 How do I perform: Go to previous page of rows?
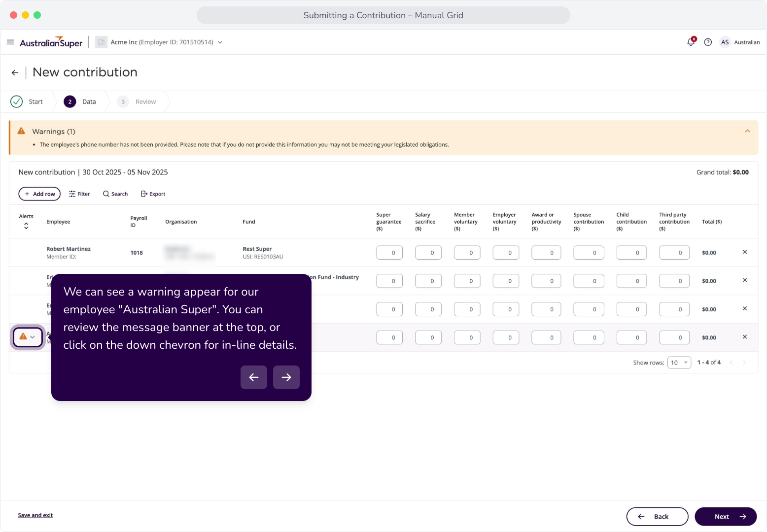pyautogui.click(x=732, y=363)
